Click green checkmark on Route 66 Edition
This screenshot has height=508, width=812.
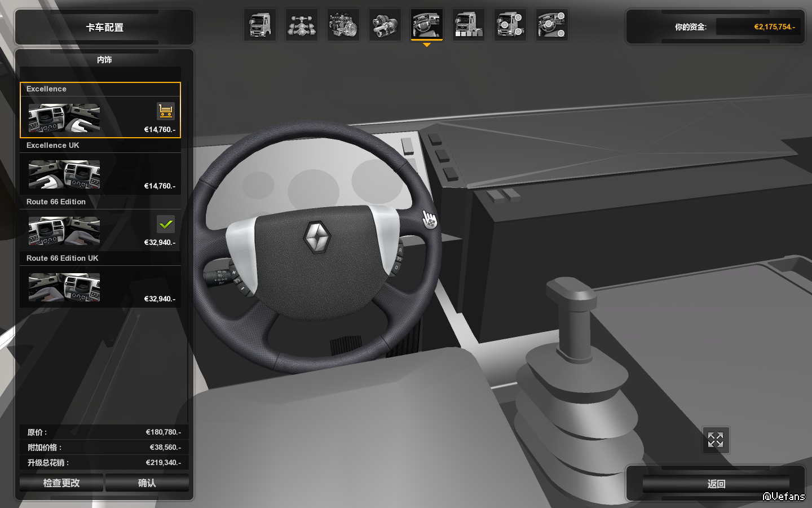click(165, 224)
